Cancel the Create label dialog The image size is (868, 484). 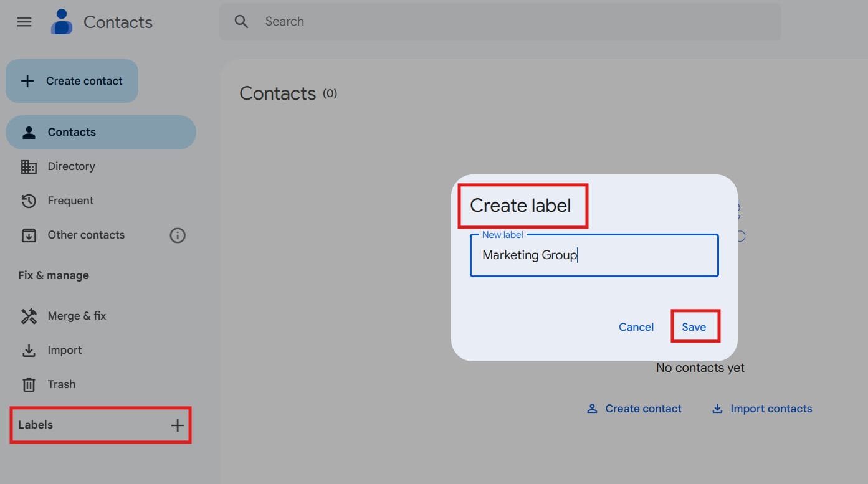[x=636, y=327]
